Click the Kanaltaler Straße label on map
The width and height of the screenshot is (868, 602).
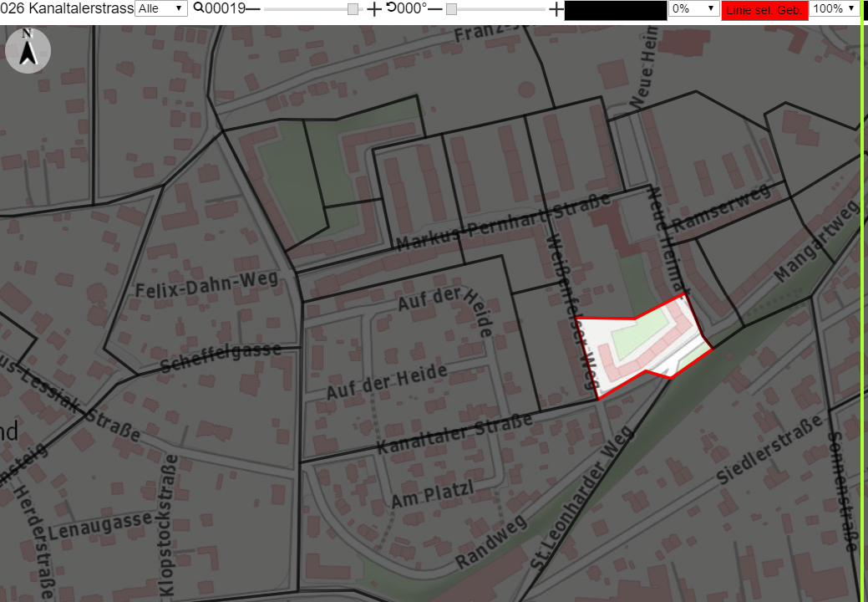click(x=454, y=434)
